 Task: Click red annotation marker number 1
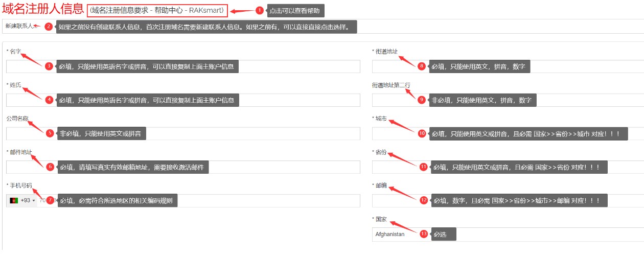(x=259, y=11)
